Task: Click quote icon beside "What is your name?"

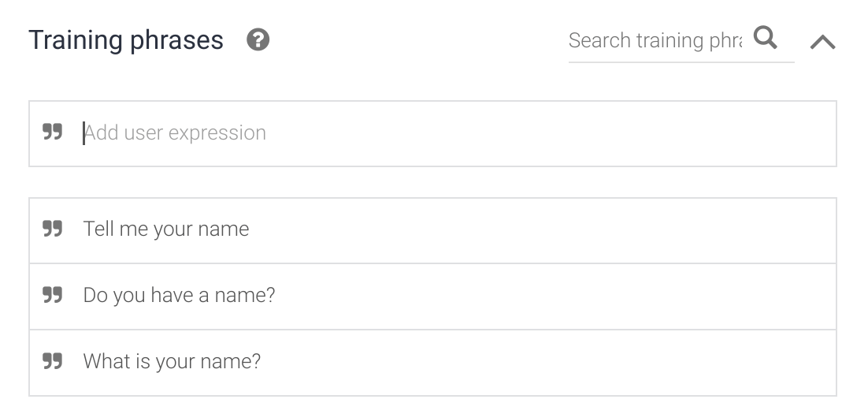Action: (x=53, y=362)
